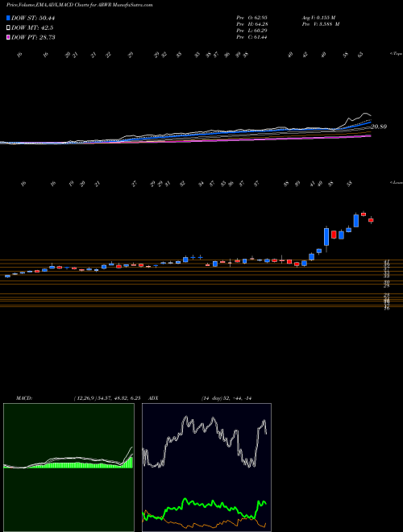Image resolution: width=403 pixels, height=532 pixels.
Task: Select the "DOW ST: 50.44" legend label
Action: pyautogui.click(x=33, y=18)
